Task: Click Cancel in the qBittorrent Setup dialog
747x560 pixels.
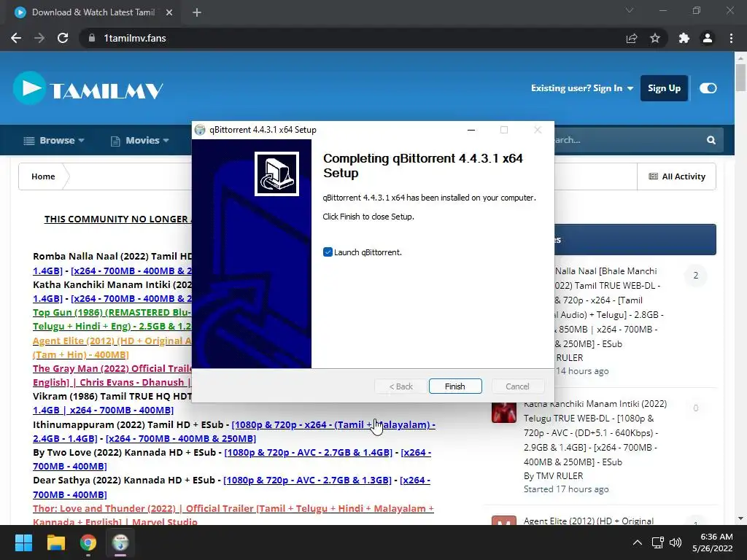Action: coord(517,386)
